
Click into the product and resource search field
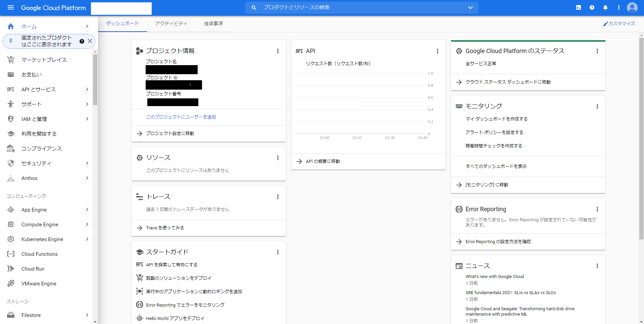tap(362, 7)
